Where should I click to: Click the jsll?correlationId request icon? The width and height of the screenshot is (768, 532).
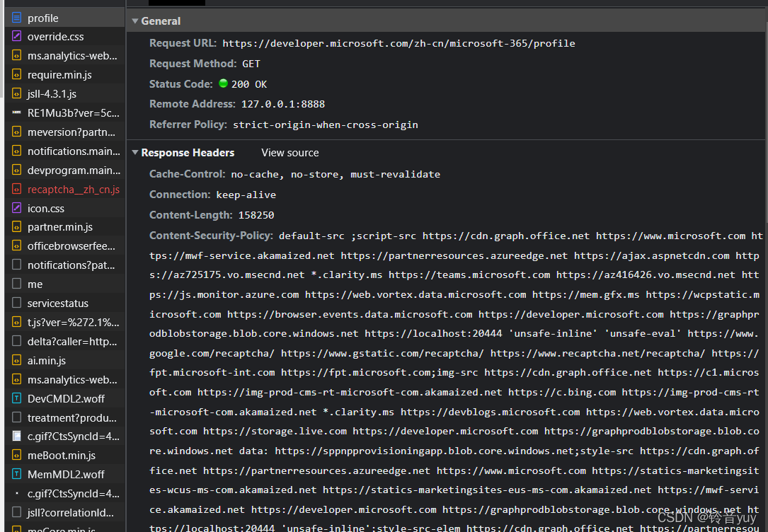pos(17,512)
